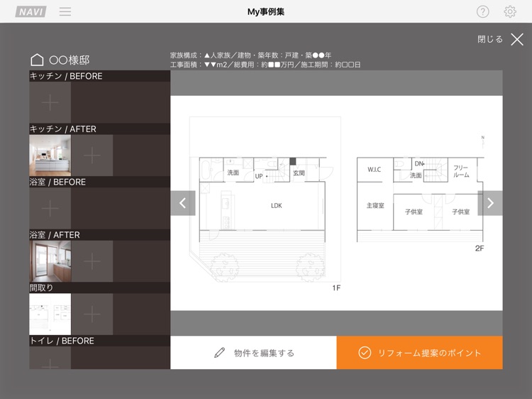
Task: Click the 工事面積 info line
Action: coord(265,65)
